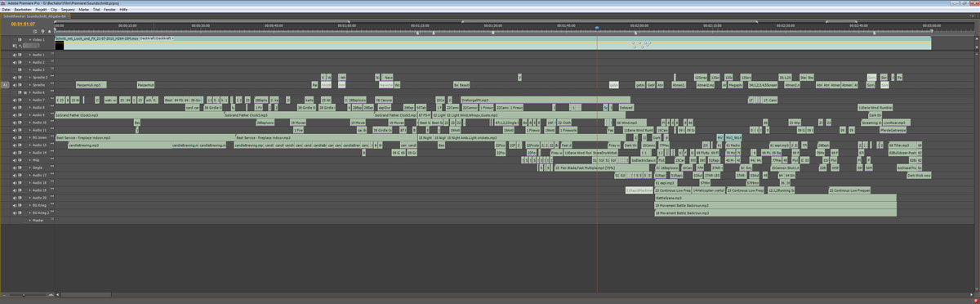Screen dimensions: 980x304
Task: Toggle the Video 1 track output eye
Action: pyautogui.click(x=15, y=39)
